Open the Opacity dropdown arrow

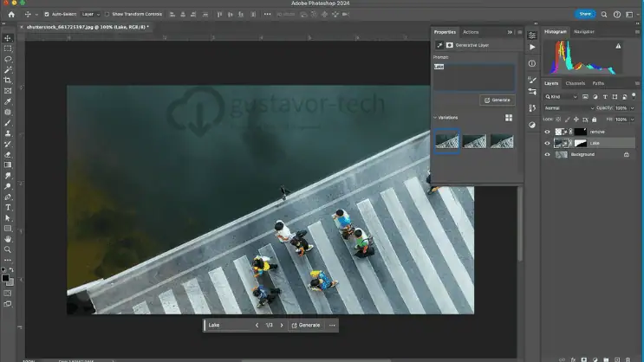633,108
